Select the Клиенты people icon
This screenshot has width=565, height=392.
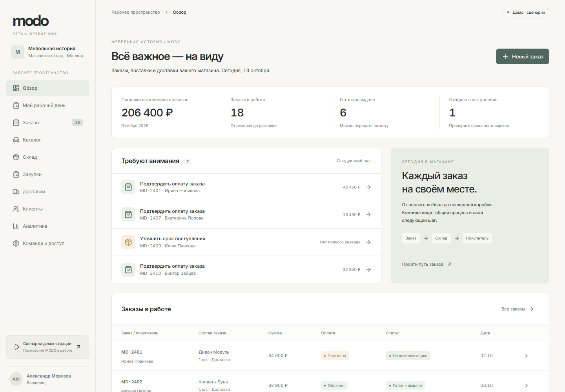tap(16, 209)
